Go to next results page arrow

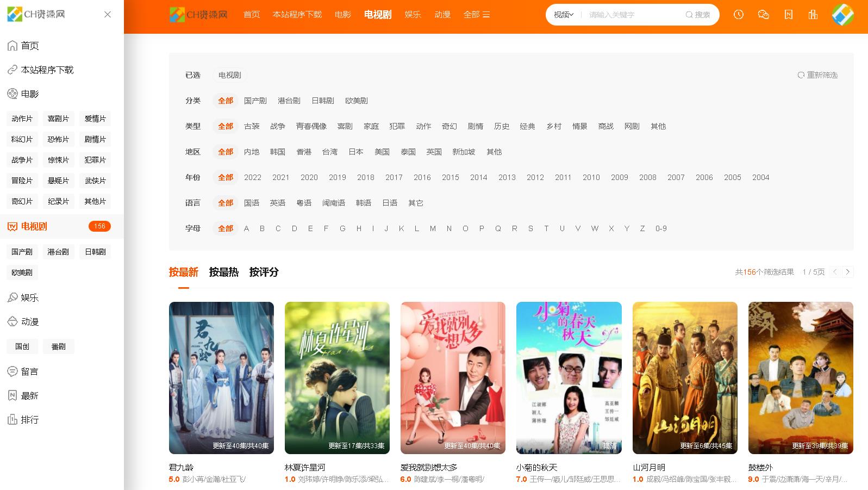click(847, 272)
